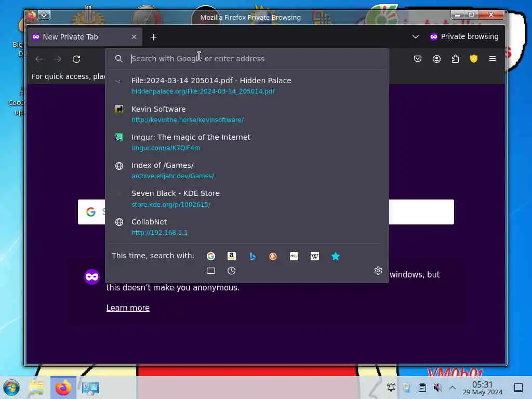Open the Imgur suggestion
532x399 pixels.
pos(248,142)
